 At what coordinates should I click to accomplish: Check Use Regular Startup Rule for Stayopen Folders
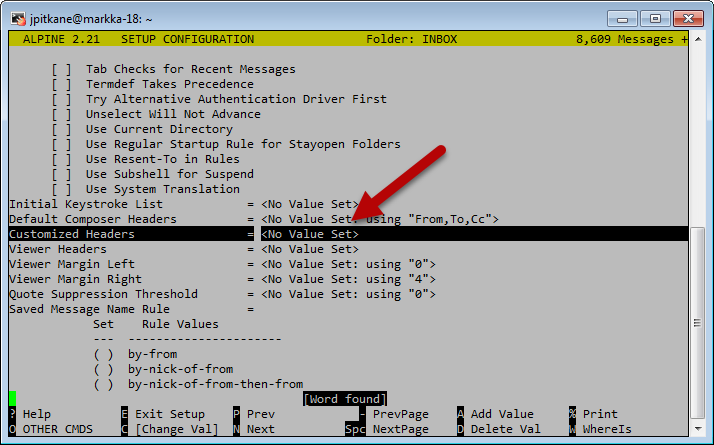click(x=61, y=144)
